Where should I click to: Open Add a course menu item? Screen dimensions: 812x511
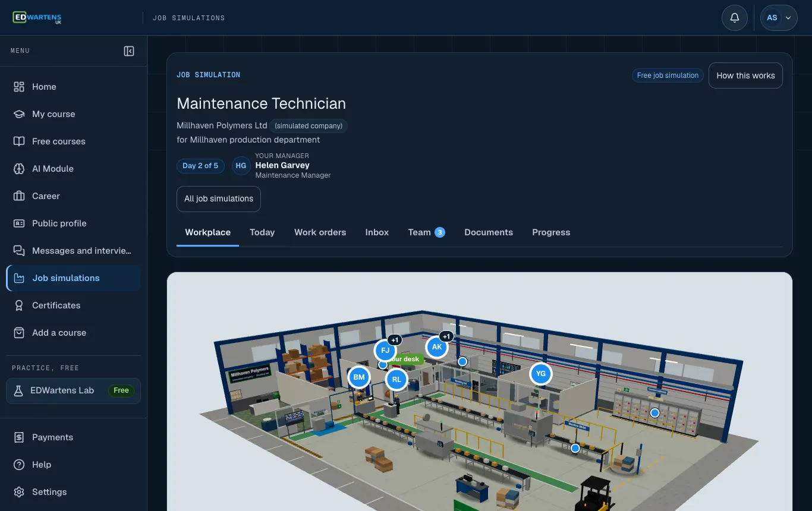(73, 333)
